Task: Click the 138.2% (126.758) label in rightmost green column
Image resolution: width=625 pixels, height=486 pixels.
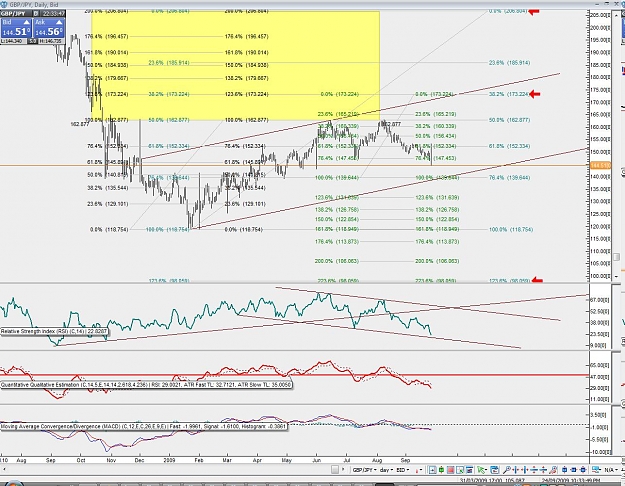Action: [x=437, y=210]
